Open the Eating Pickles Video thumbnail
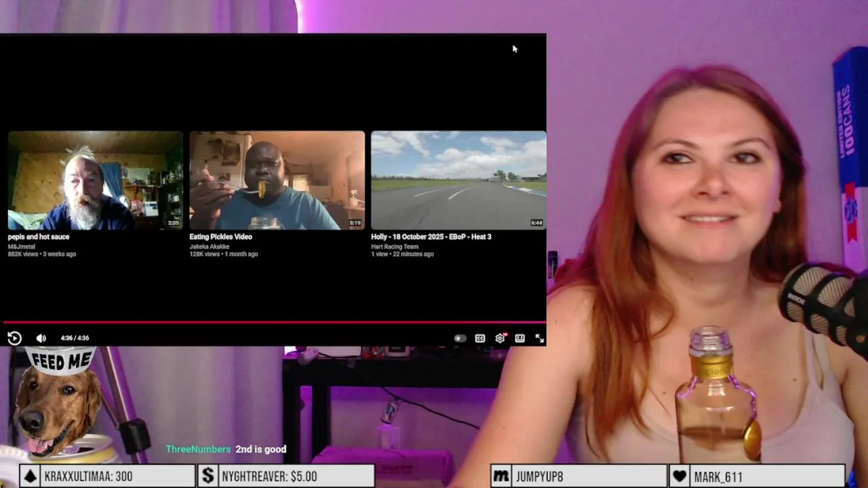868x488 pixels. [x=277, y=180]
